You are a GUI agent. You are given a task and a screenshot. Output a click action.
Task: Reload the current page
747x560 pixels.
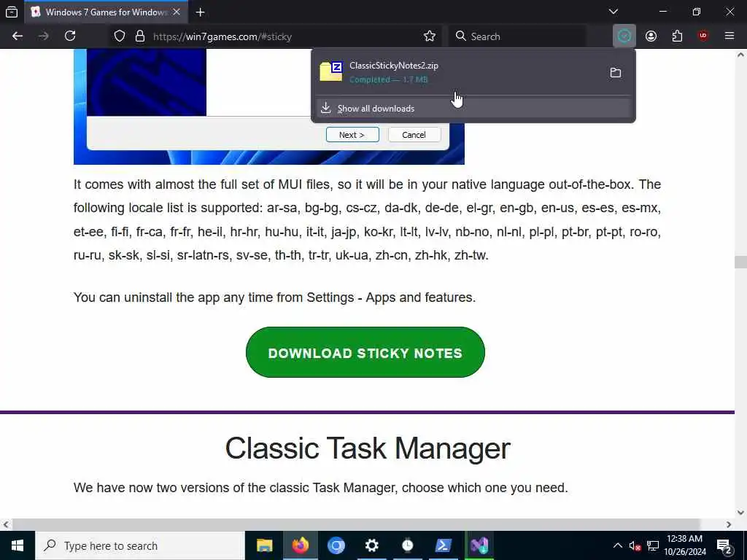70,36
